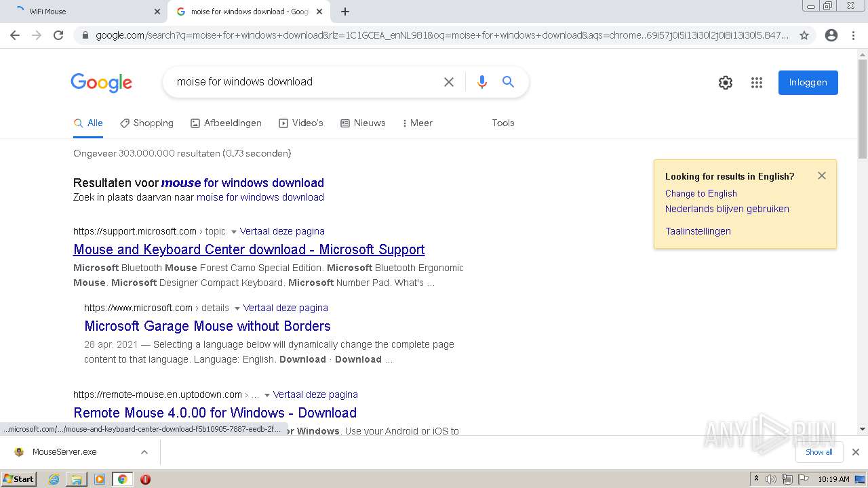
Task: Open the Tools options
Action: point(503,123)
